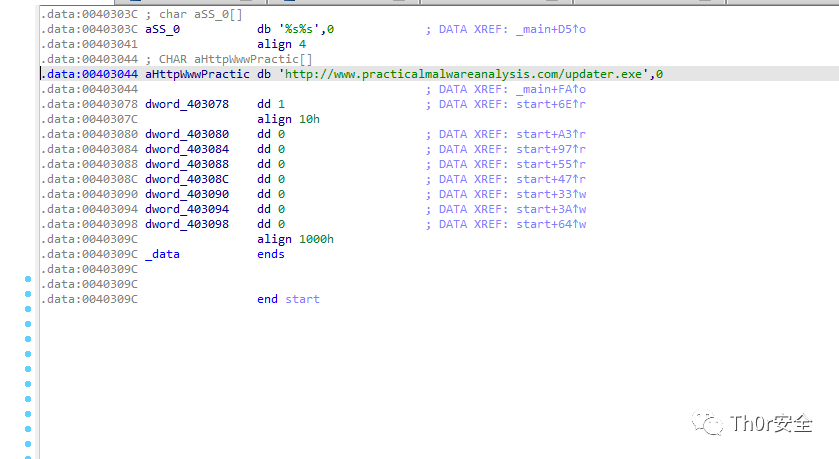
Task: Select the dword_403078 variable name
Action: point(187,104)
